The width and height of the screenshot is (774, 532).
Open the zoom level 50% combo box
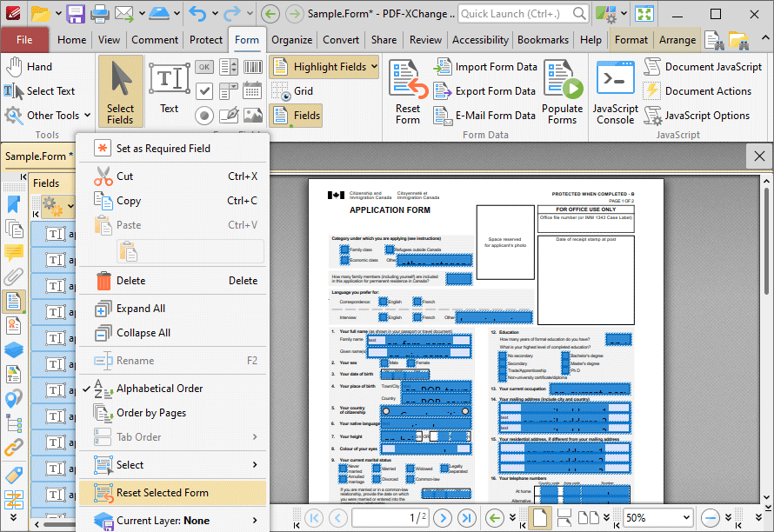point(657,518)
